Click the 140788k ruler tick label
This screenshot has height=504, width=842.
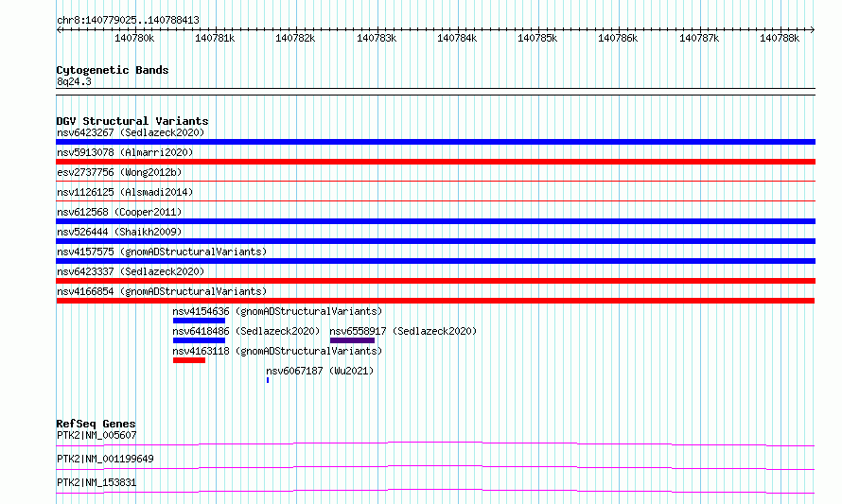pyautogui.click(x=780, y=38)
